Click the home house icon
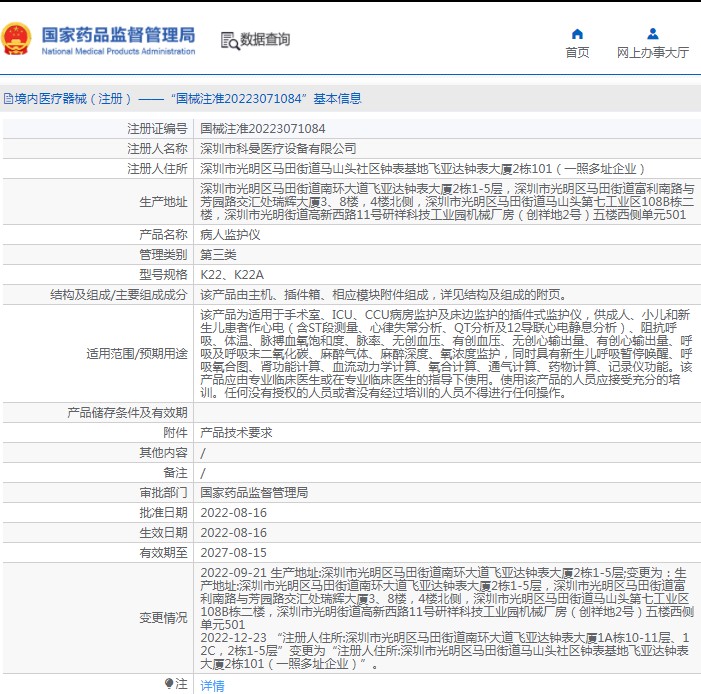 point(577,33)
